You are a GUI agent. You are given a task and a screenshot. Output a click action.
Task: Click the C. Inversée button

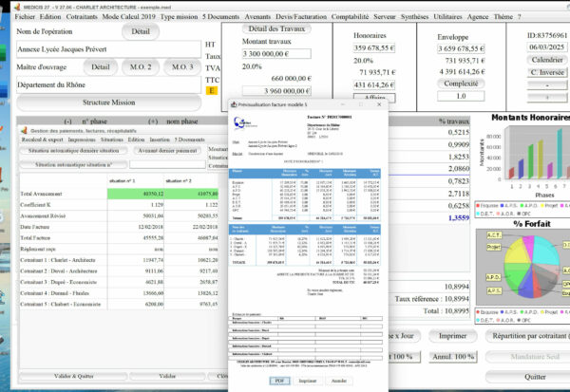point(547,72)
